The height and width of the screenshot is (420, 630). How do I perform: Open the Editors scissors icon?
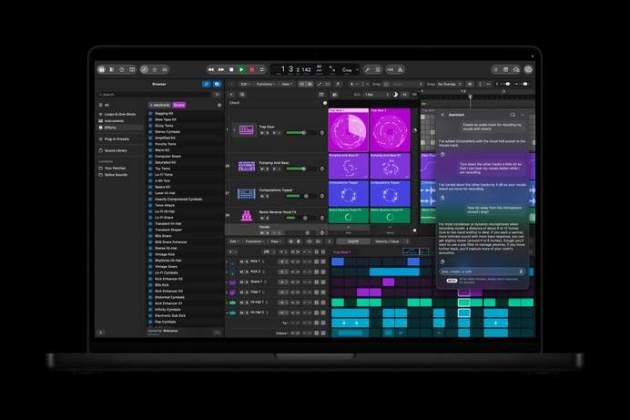165,70
